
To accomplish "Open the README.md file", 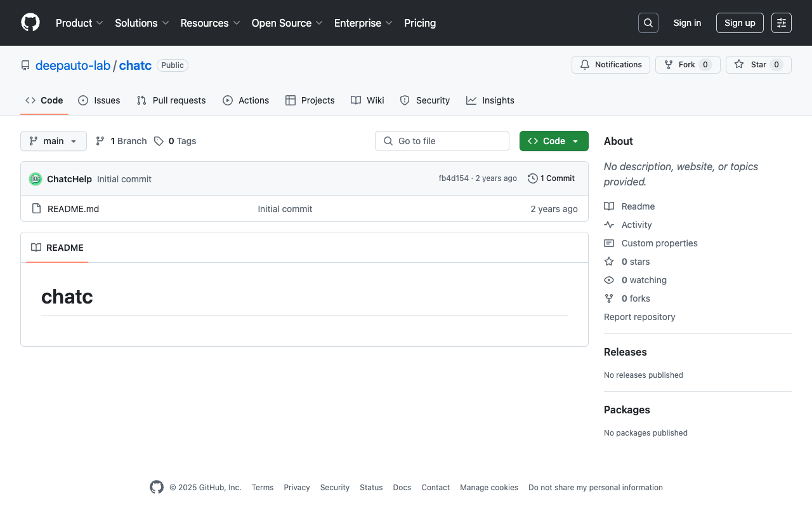I will point(73,209).
